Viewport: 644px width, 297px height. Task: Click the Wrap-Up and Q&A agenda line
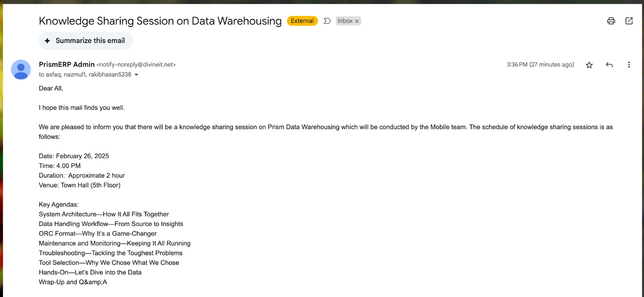(73, 282)
